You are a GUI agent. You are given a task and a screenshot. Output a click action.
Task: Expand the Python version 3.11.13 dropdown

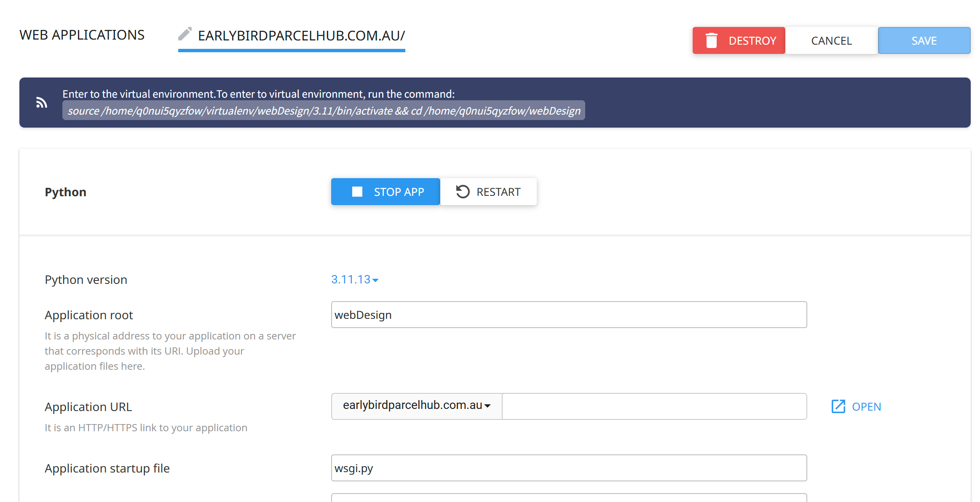[x=355, y=280]
